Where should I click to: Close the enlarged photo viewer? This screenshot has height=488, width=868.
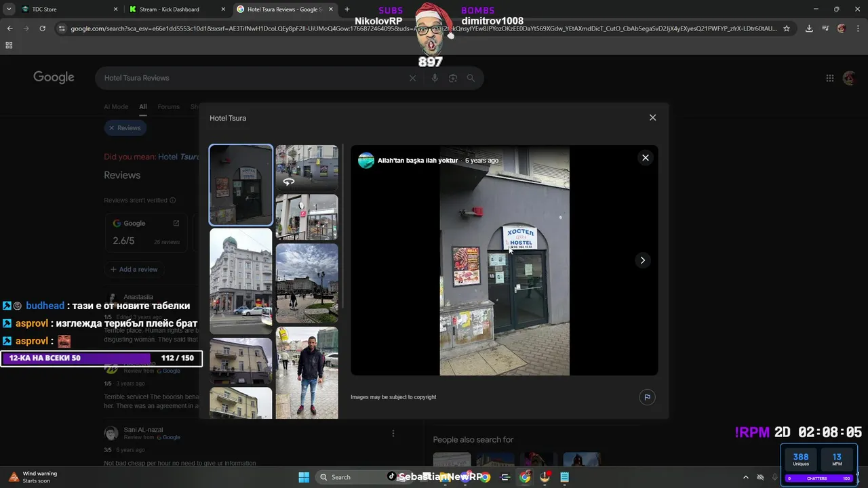[x=645, y=157]
